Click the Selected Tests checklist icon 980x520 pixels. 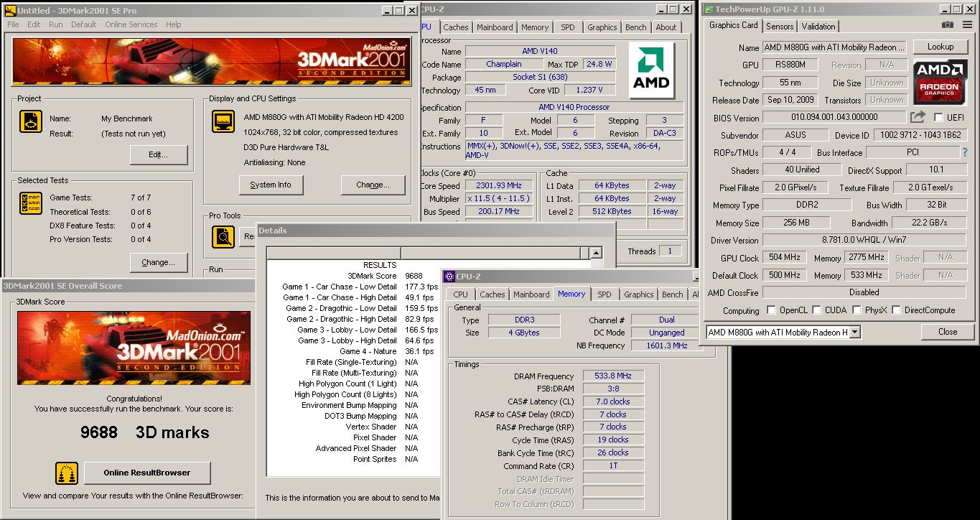(31, 203)
